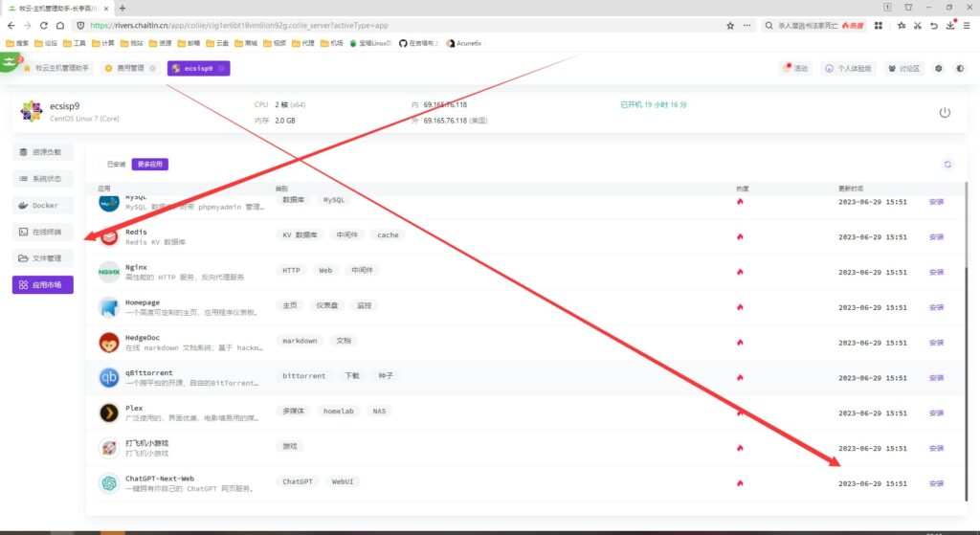
Task: Click the HedgeDoc app logo
Action: coord(109,343)
